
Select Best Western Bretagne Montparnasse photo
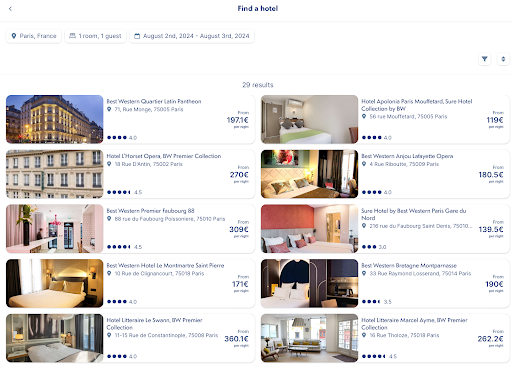point(309,283)
